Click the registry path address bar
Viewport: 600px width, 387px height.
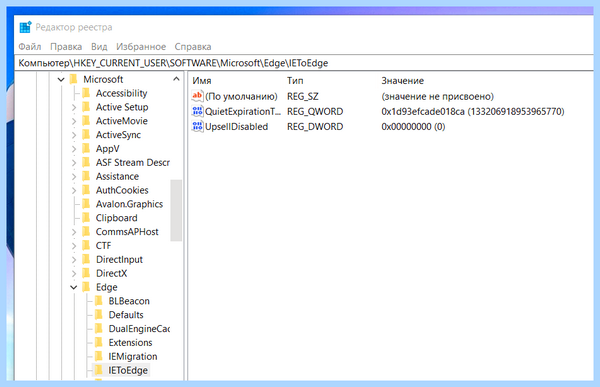tap(304, 63)
